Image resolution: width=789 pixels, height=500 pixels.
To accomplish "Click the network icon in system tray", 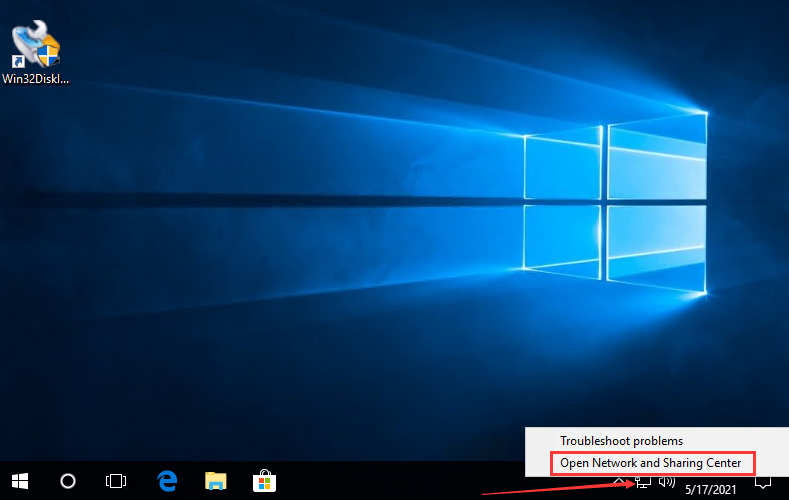I will click(x=643, y=482).
